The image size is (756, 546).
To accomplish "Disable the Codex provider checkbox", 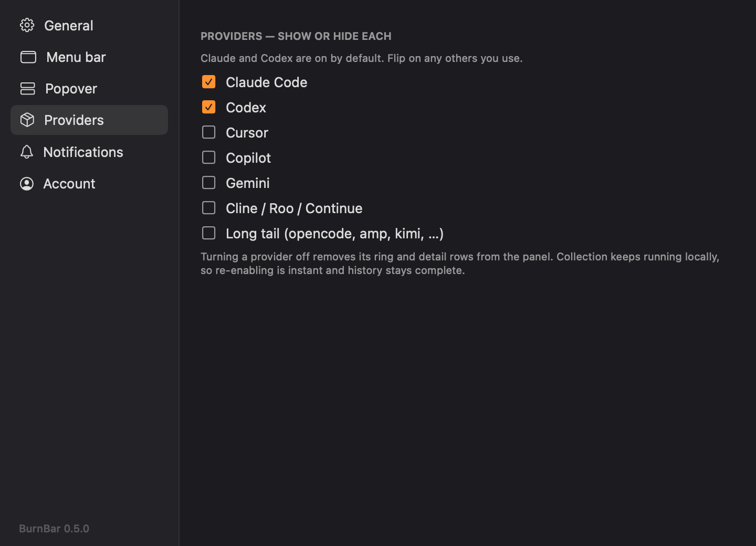I will pos(209,107).
